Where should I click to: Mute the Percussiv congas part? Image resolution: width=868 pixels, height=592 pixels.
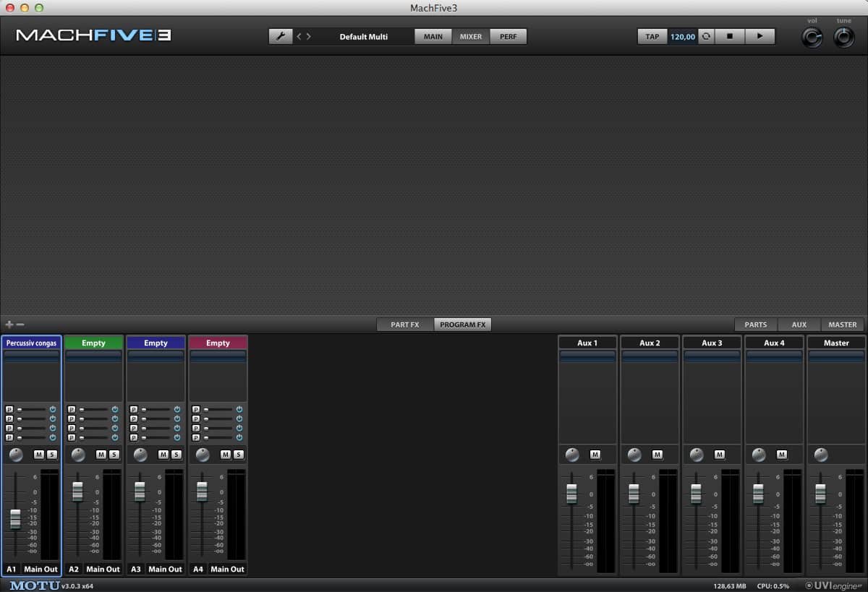tap(39, 455)
